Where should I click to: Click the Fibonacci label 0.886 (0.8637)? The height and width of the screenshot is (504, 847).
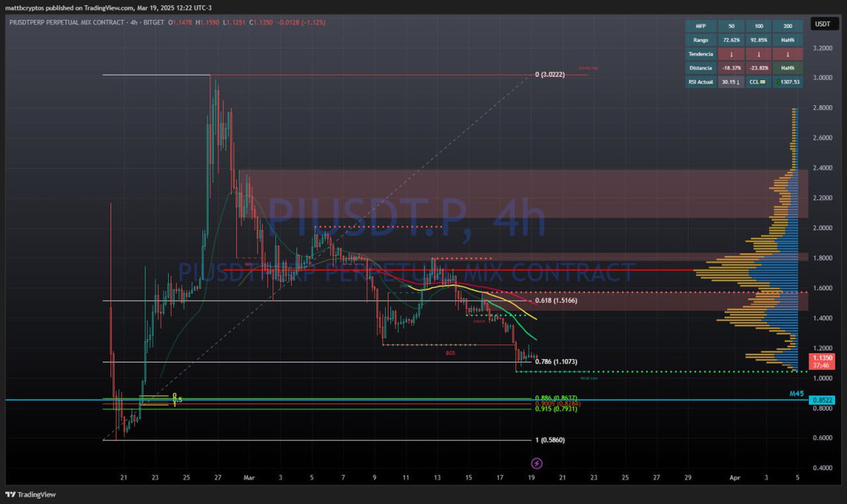[x=557, y=398]
